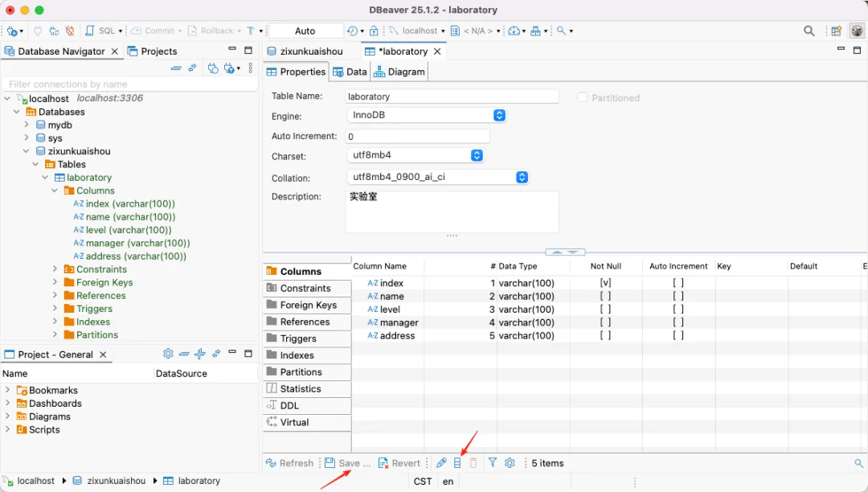The image size is (868, 492).
Task: Click the Auto commit mode button
Action: coord(305,31)
